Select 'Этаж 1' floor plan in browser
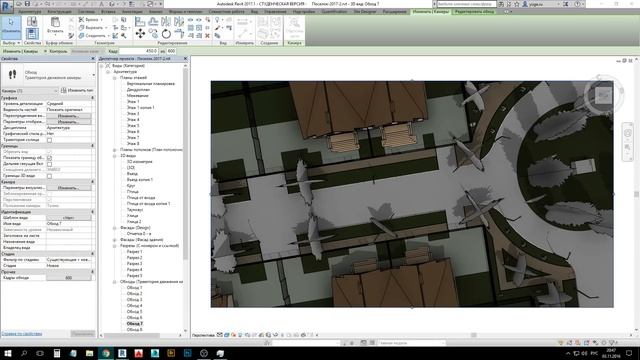 coord(133,102)
